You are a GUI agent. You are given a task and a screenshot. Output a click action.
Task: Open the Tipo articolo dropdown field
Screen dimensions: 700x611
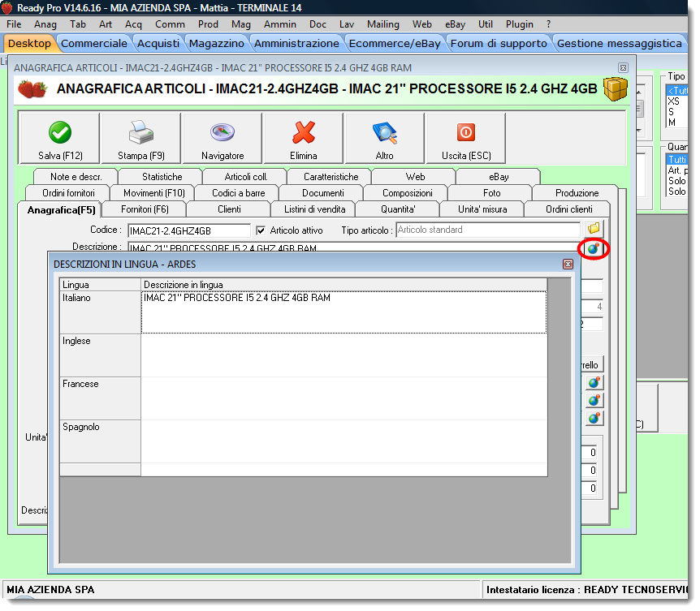pos(488,230)
